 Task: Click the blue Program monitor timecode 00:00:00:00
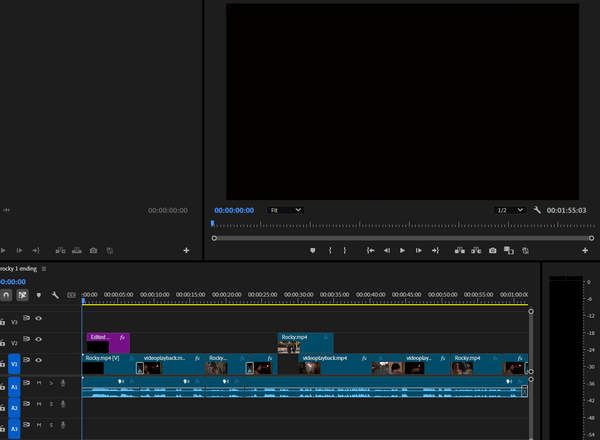click(x=234, y=210)
